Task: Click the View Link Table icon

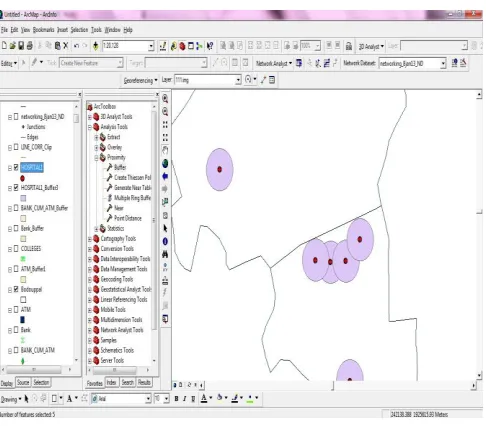Action: tap(272, 80)
